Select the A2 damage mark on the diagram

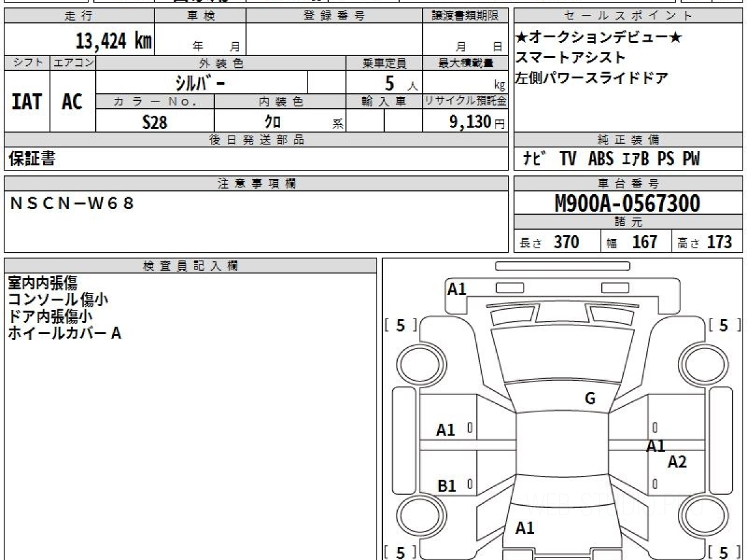pyautogui.click(x=677, y=462)
